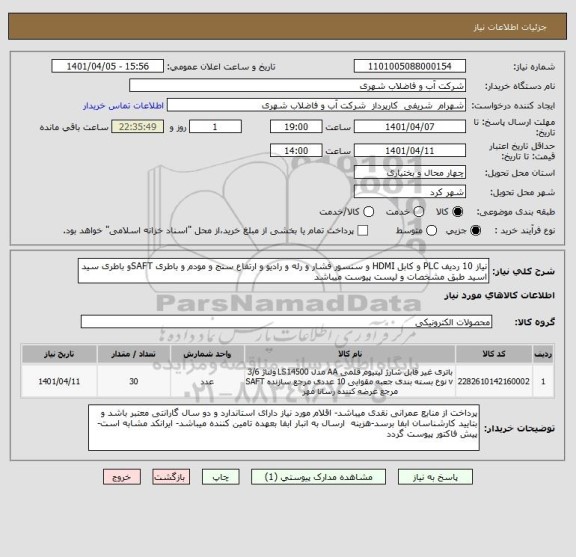
Task: Select the خدمت radio button
Action: click(x=419, y=212)
